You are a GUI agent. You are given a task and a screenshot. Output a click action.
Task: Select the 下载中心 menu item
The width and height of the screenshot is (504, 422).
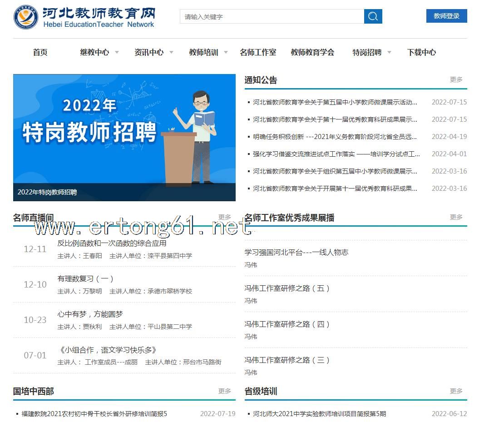pos(421,52)
